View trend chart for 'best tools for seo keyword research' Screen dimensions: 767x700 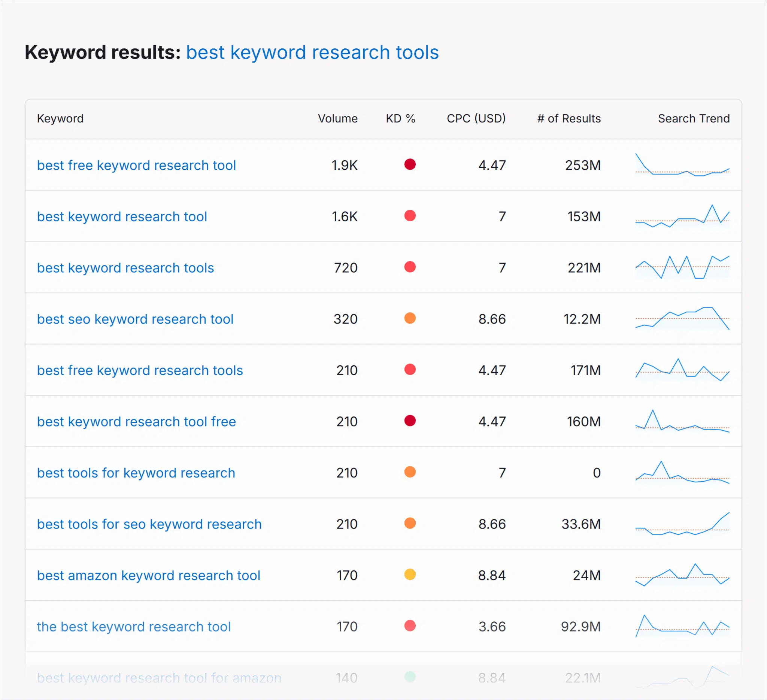tap(682, 524)
